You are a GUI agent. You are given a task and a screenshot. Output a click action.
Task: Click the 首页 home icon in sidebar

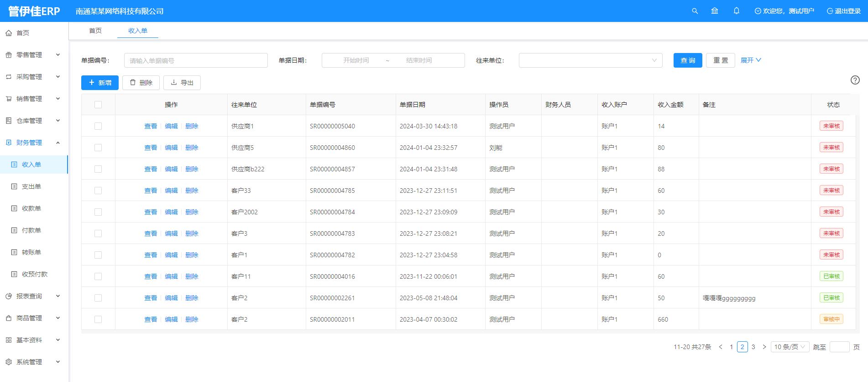[x=9, y=33]
